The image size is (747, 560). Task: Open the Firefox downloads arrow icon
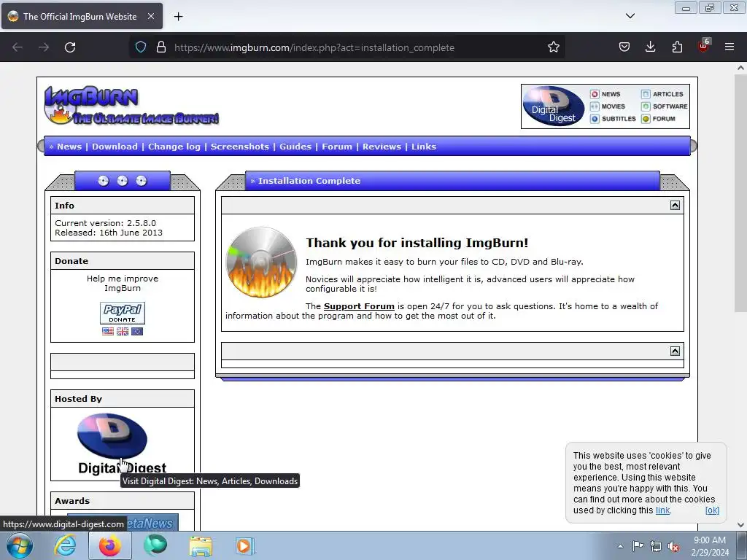point(650,47)
